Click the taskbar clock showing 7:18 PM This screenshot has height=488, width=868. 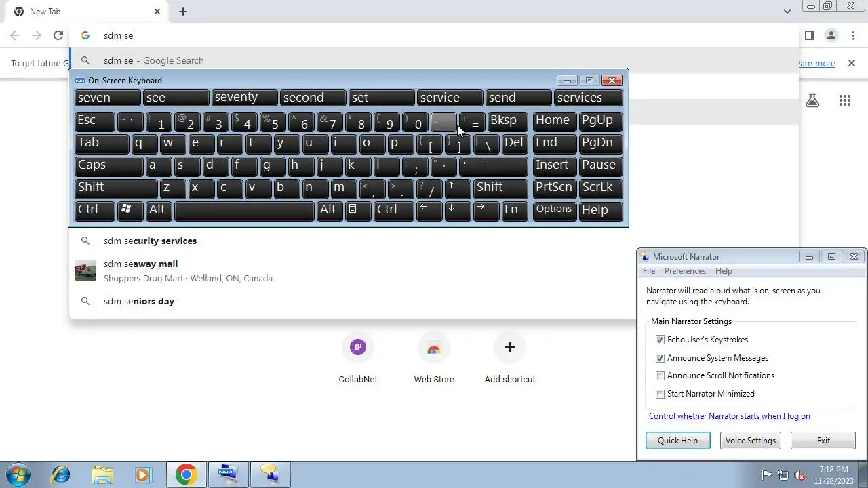point(833,475)
